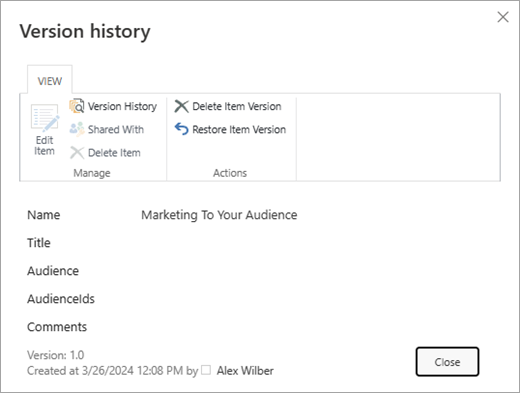Open Version History from the ribbon
Screen dimensions: 520x393
(x=113, y=106)
